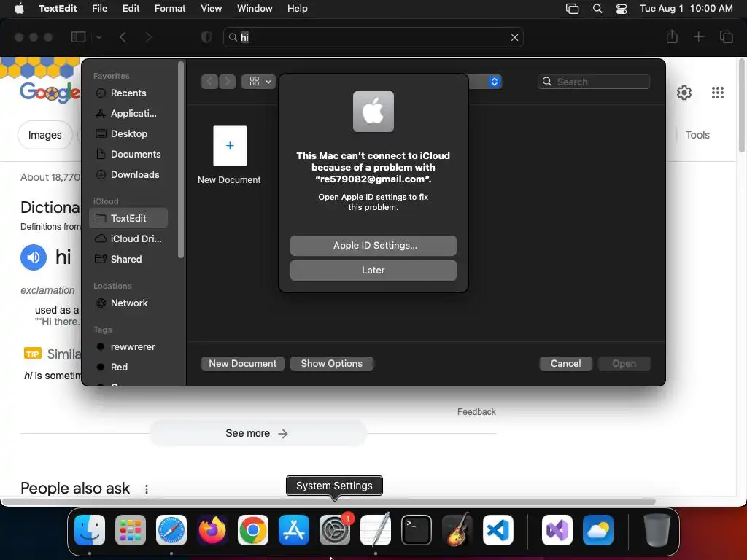Open the TextEdit menu
The height and width of the screenshot is (560, 747).
(x=58, y=8)
